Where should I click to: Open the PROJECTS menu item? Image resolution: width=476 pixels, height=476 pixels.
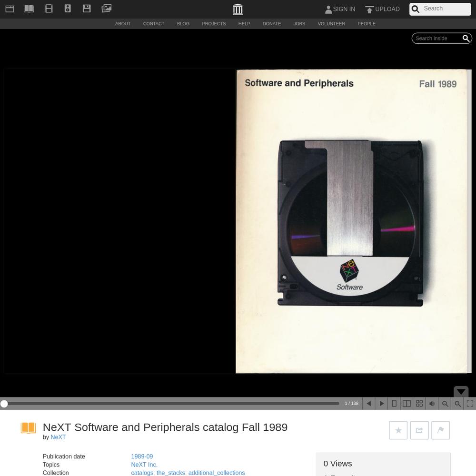(x=214, y=24)
